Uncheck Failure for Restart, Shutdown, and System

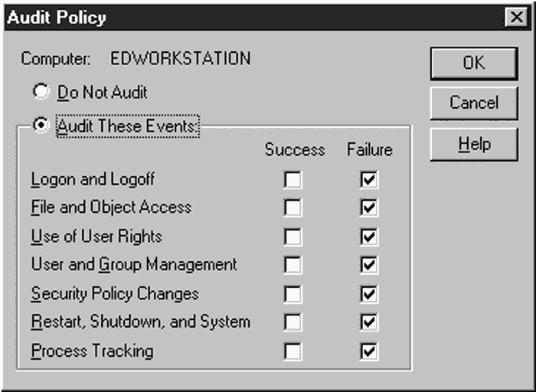(369, 322)
